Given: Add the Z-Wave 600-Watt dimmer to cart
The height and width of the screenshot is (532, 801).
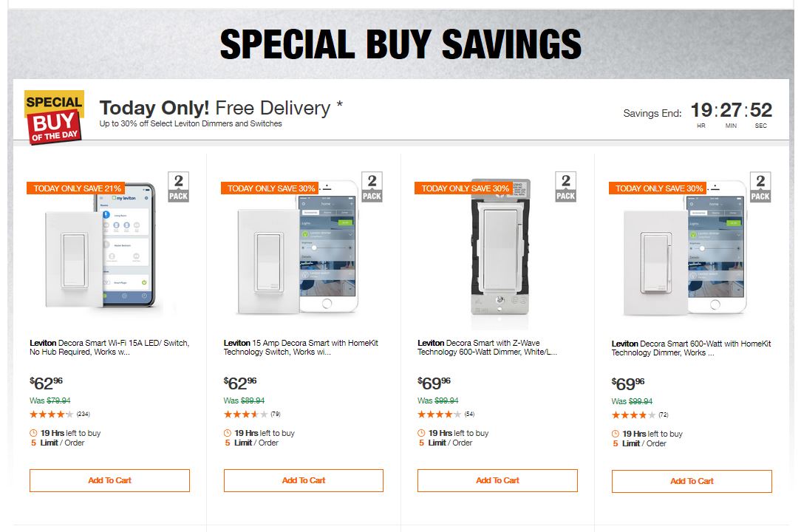Looking at the screenshot, I should [x=497, y=480].
